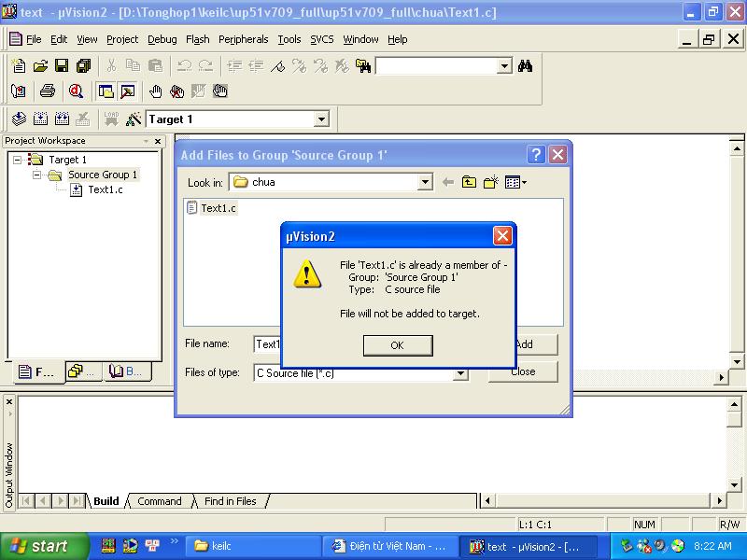
Task: Kill all breakpoints with crossed hand icon
Action: [176, 91]
